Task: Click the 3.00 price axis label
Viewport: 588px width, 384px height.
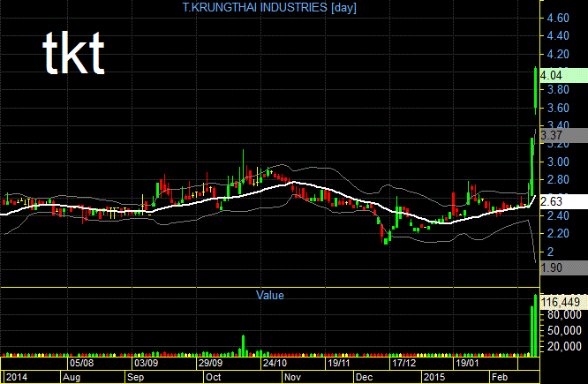Action: [558, 162]
